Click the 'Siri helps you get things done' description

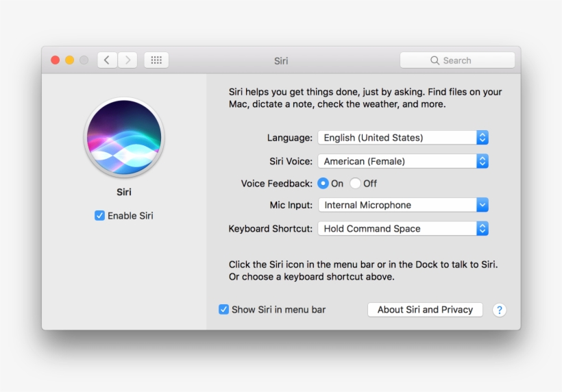(x=365, y=98)
